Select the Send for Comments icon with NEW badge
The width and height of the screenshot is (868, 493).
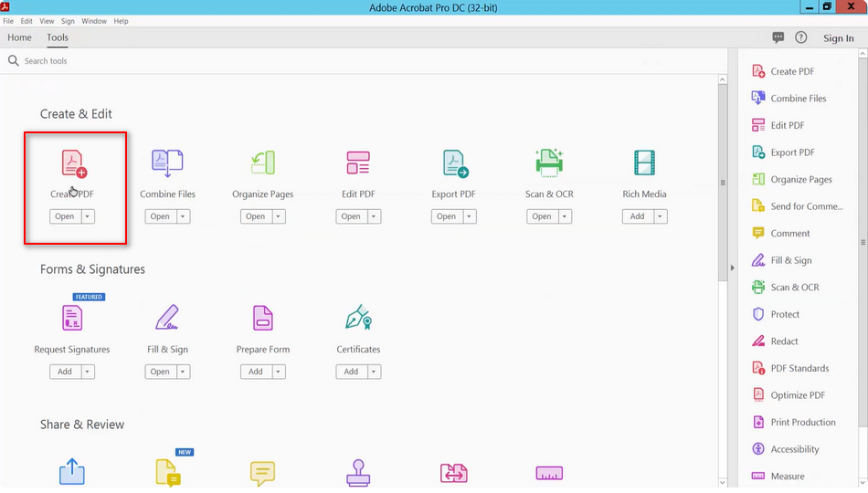[168, 473]
